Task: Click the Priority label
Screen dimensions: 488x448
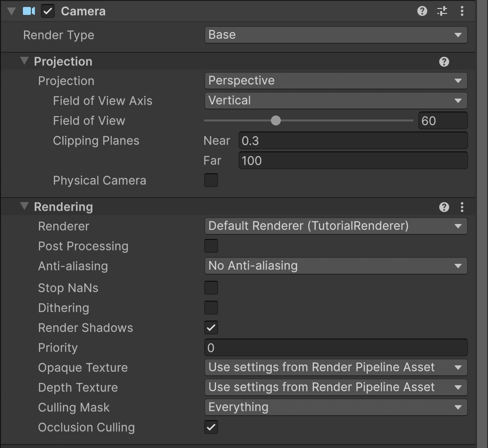Action: coord(58,347)
